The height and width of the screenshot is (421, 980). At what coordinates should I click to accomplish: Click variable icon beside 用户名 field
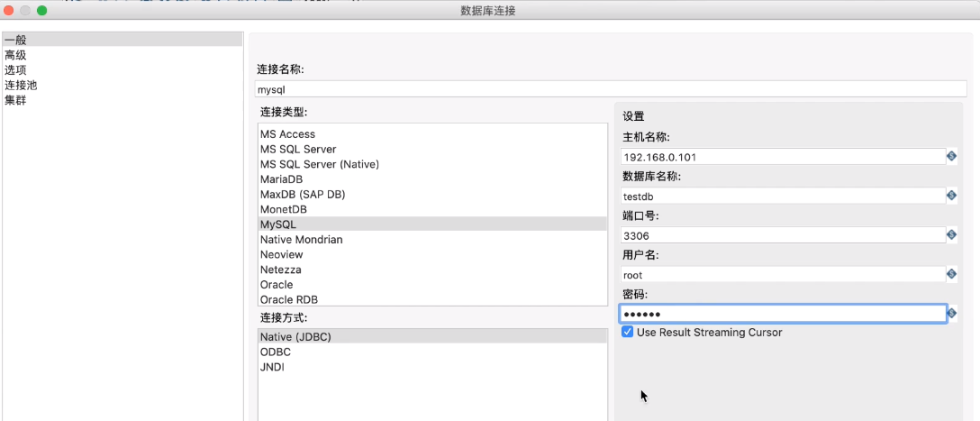(x=952, y=274)
